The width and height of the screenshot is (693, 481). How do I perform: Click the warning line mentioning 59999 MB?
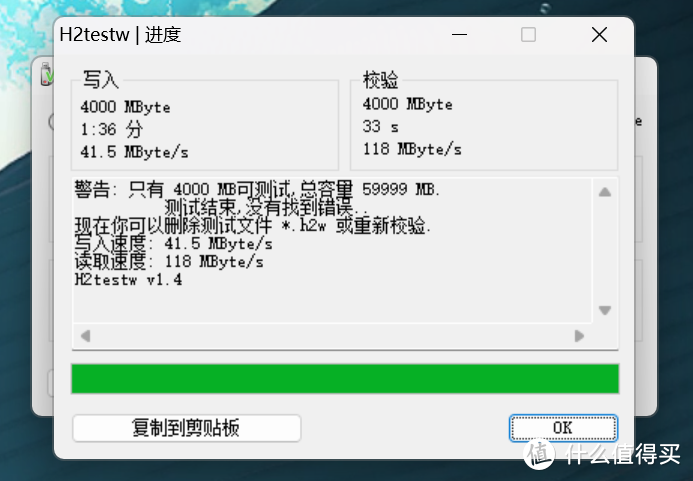tap(257, 190)
